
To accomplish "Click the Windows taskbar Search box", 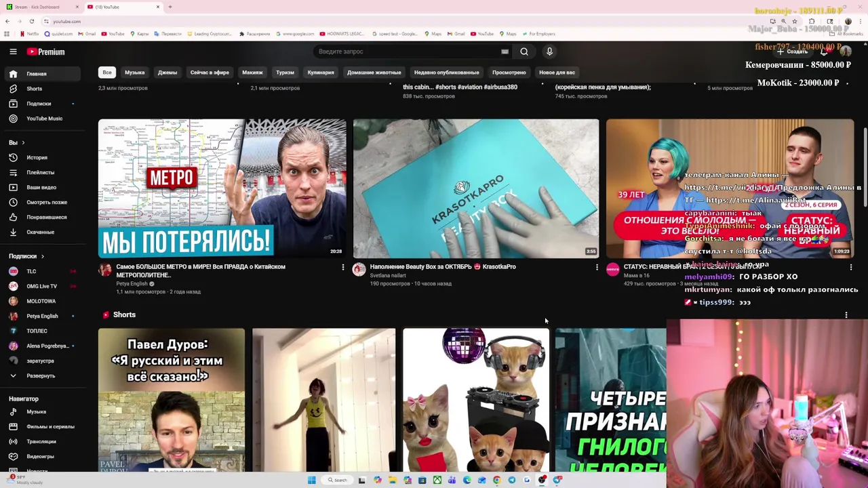I will pyautogui.click(x=338, y=480).
